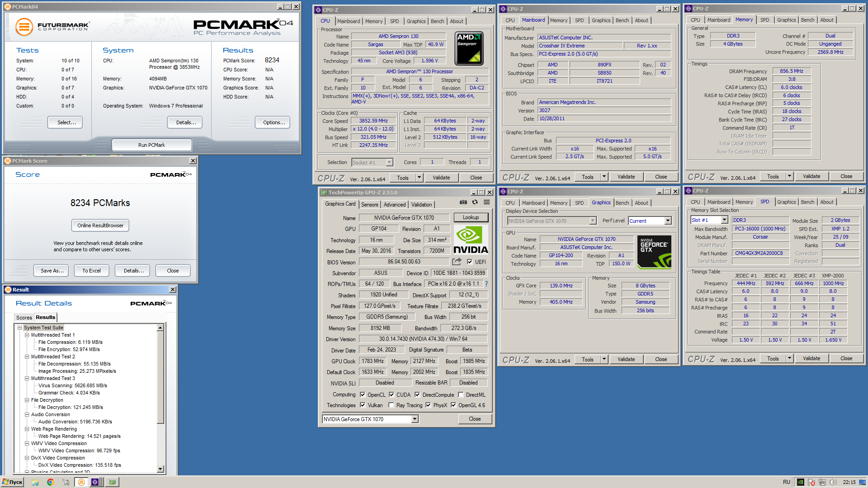Click the Result tree vertical scrollbar thumb

coord(160,377)
